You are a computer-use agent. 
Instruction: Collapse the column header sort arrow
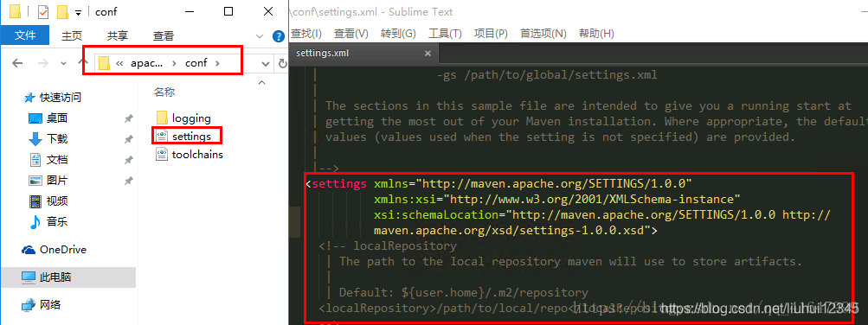[x=261, y=83]
